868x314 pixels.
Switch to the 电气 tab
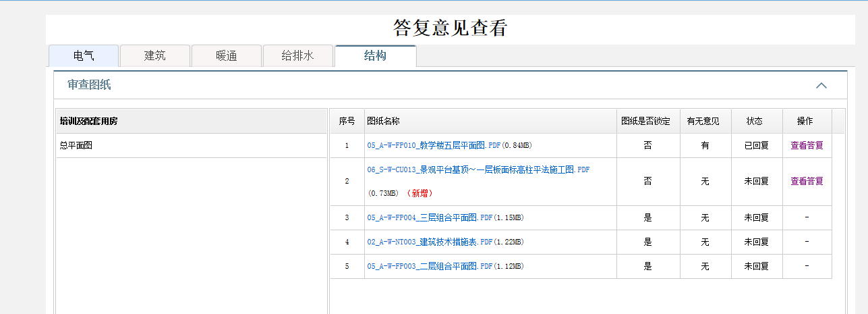click(84, 56)
